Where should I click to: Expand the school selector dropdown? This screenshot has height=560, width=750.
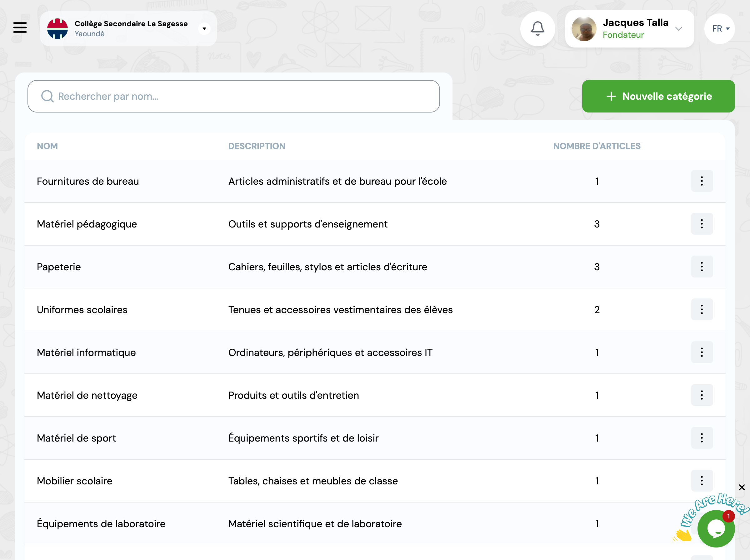204,28
